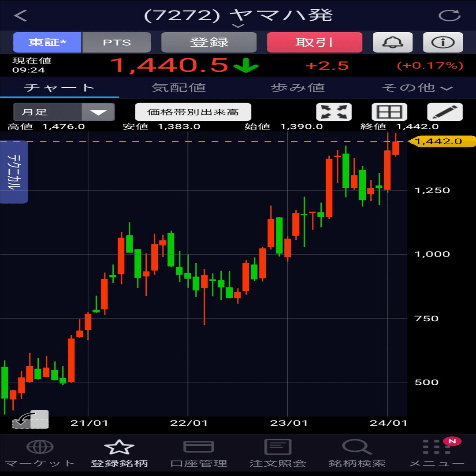The height and width of the screenshot is (476, 476).
Task: Open the テクニカル side panel
Action: click(x=14, y=172)
